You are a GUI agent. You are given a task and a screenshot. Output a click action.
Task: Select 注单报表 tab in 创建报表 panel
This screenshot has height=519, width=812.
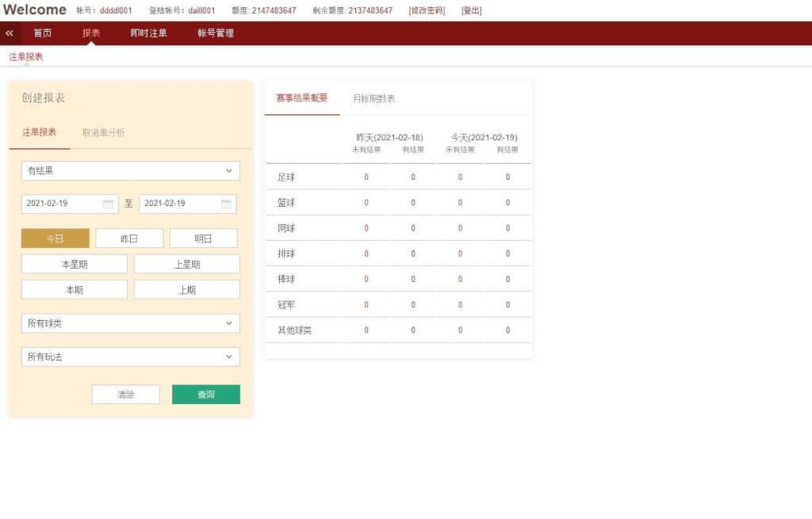(x=40, y=132)
